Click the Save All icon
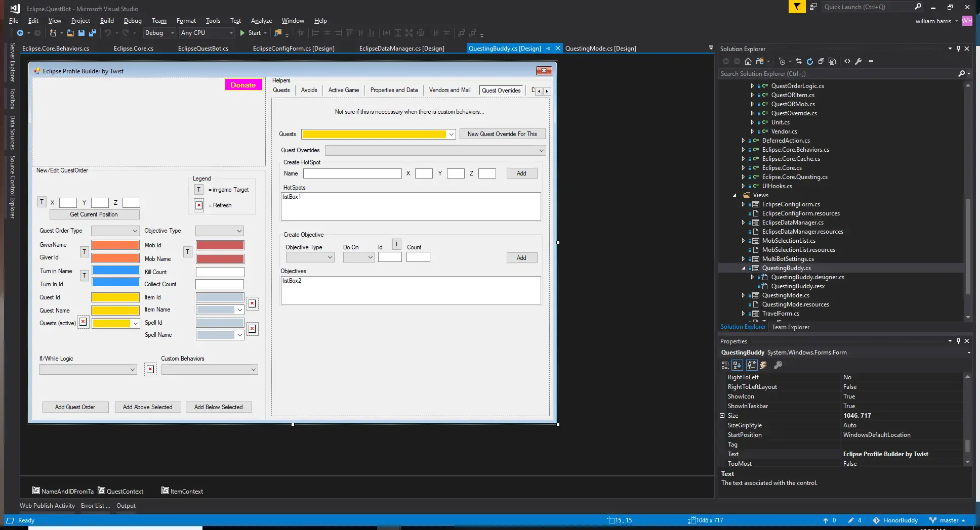980x530 pixels. point(93,33)
